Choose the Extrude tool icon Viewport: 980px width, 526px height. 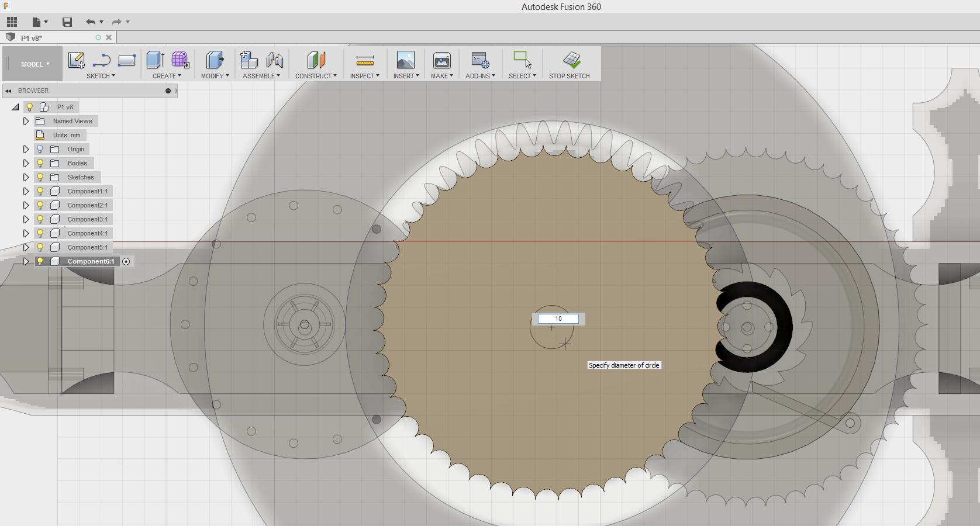click(x=155, y=60)
